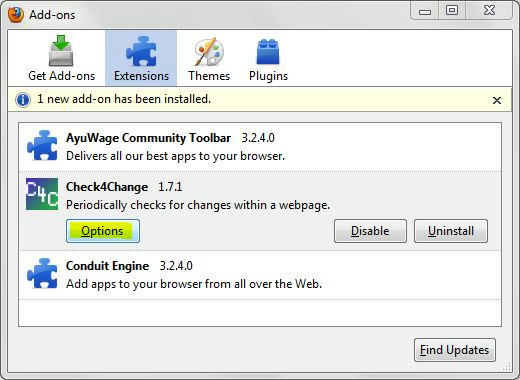Click the info icon in notification bar
The height and width of the screenshot is (380, 520).
tap(23, 100)
